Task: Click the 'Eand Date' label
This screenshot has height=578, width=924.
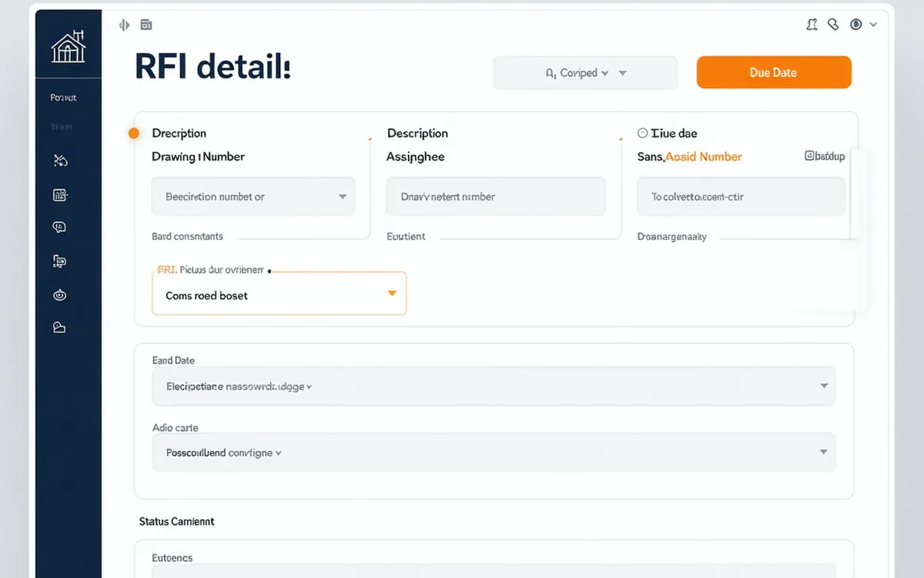Action: click(x=174, y=361)
